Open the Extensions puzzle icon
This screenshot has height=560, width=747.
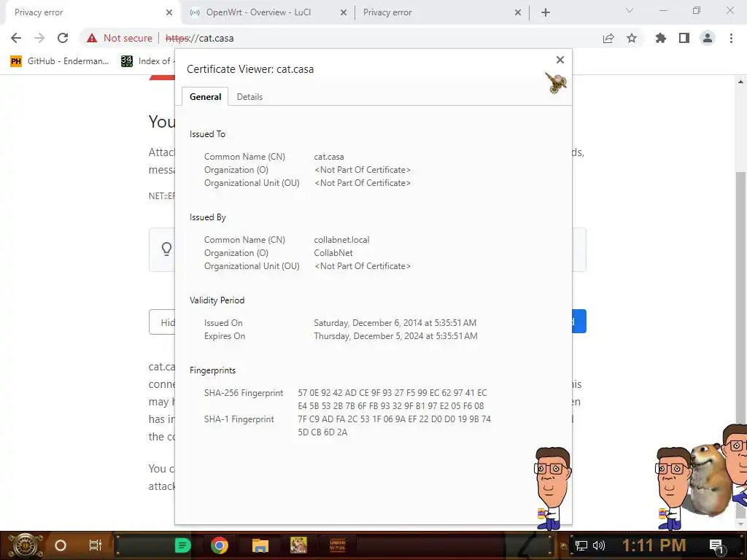[660, 38]
